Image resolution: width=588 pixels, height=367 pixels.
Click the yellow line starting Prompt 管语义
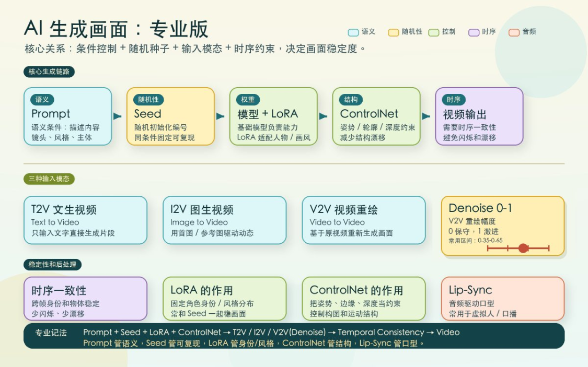point(253,343)
